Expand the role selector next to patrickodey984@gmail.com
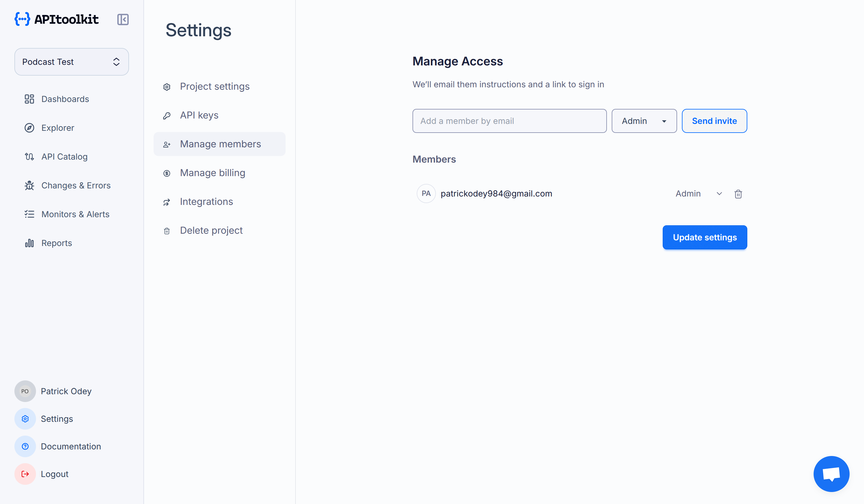The image size is (864, 504). [x=719, y=194]
